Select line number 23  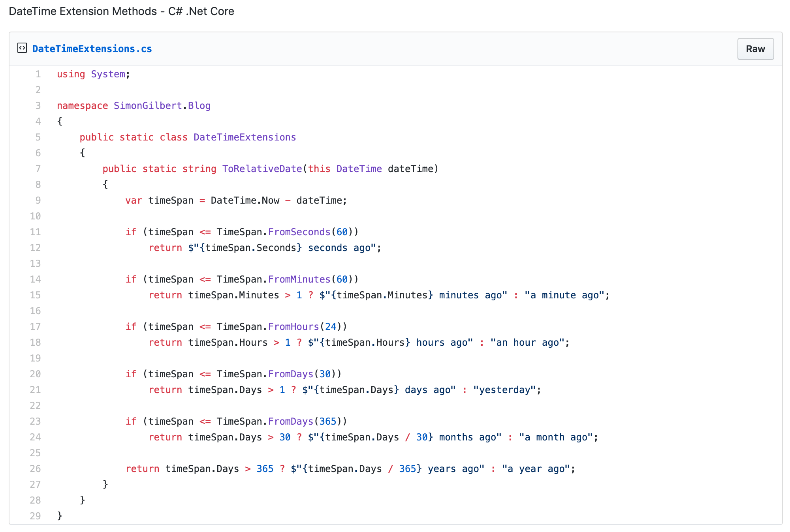point(36,421)
